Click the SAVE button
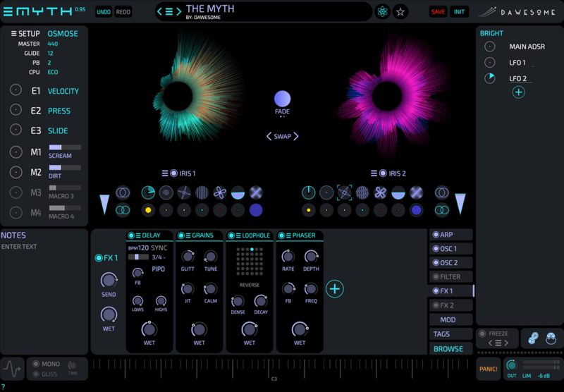This screenshot has width=564, height=392. click(438, 12)
